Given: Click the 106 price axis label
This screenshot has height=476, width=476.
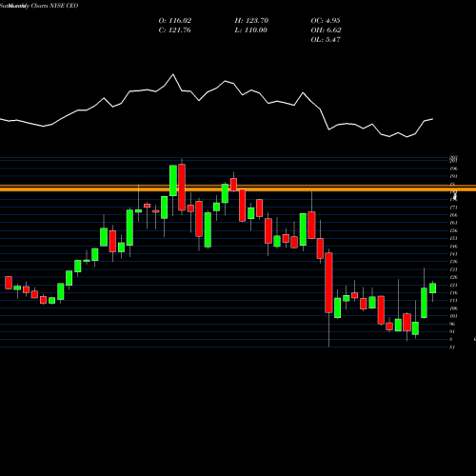Looking at the screenshot, I should [453, 308].
